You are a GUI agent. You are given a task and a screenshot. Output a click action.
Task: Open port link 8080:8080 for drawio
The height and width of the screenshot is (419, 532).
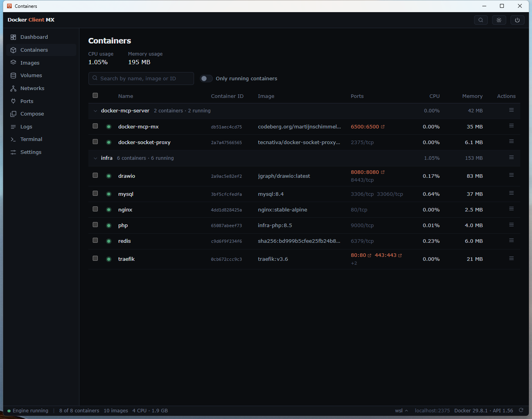coord(368,172)
